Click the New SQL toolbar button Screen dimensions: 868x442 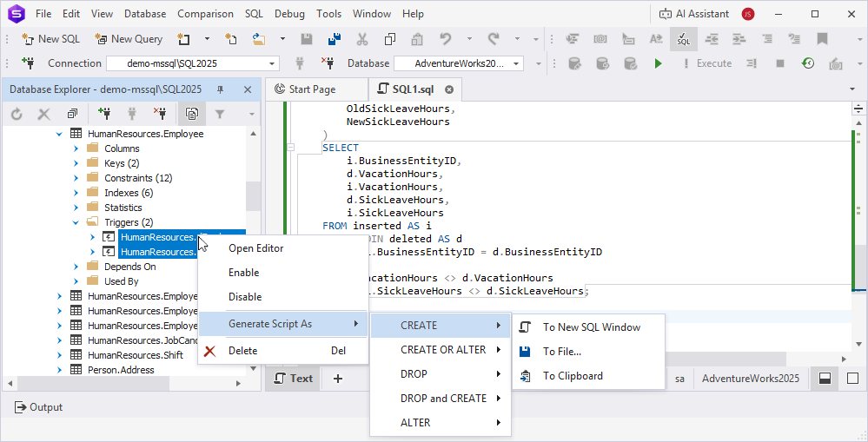pyautogui.click(x=50, y=39)
